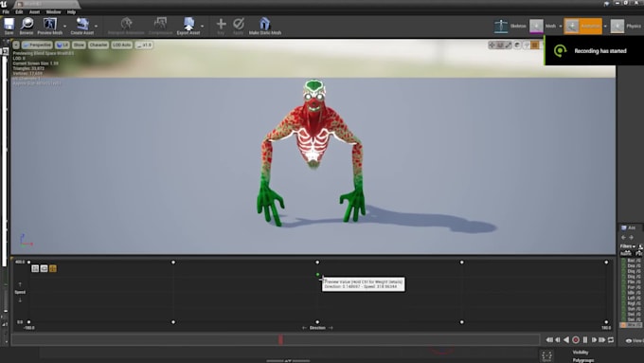Open Perspective view type dropdown
The height and width of the screenshot is (363, 644).
pyautogui.click(x=37, y=45)
